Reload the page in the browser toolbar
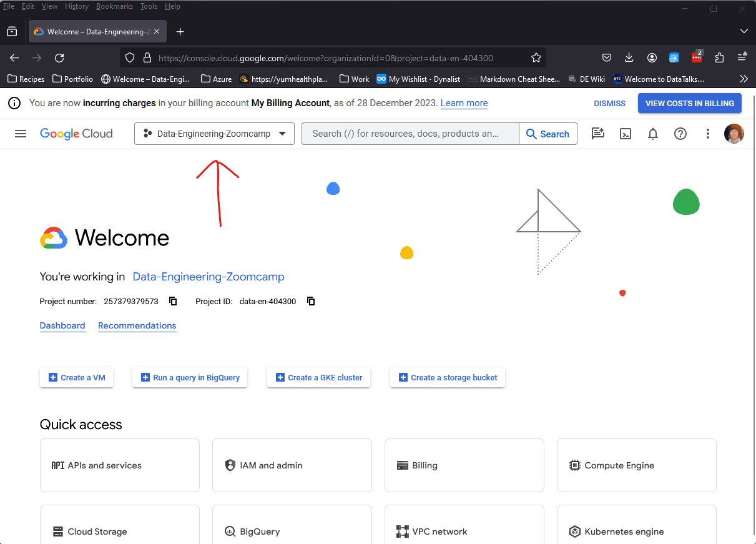The height and width of the screenshot is (544, 756). [59, 58]
